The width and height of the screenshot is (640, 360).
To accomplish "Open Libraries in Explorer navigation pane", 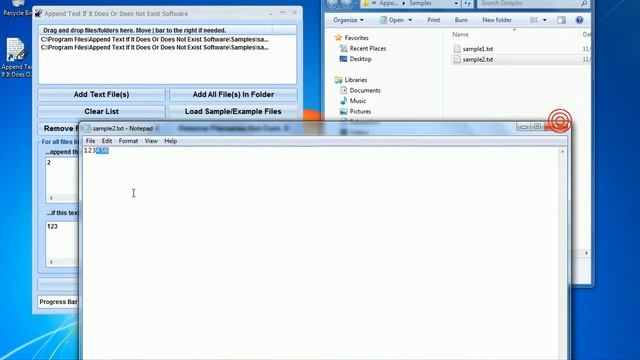I will 356,80.
